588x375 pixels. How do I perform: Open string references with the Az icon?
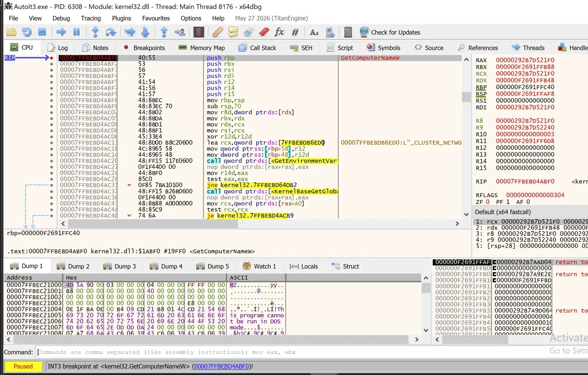tap(314, 32)
